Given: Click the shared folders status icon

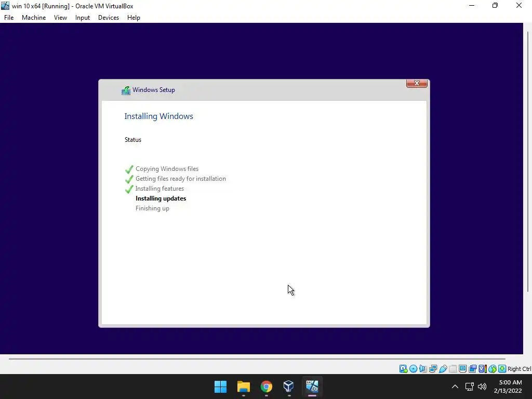Looking at the screenshot, I should click(453, 368).
